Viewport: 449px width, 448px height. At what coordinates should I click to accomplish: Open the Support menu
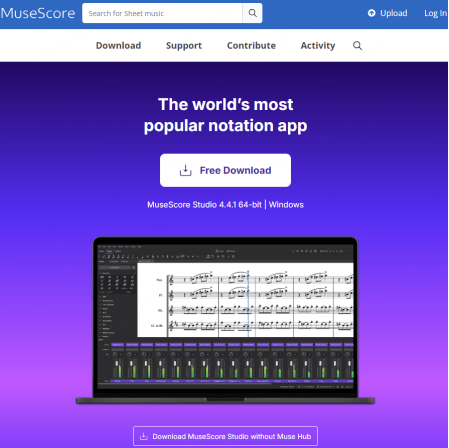(184, 46)
